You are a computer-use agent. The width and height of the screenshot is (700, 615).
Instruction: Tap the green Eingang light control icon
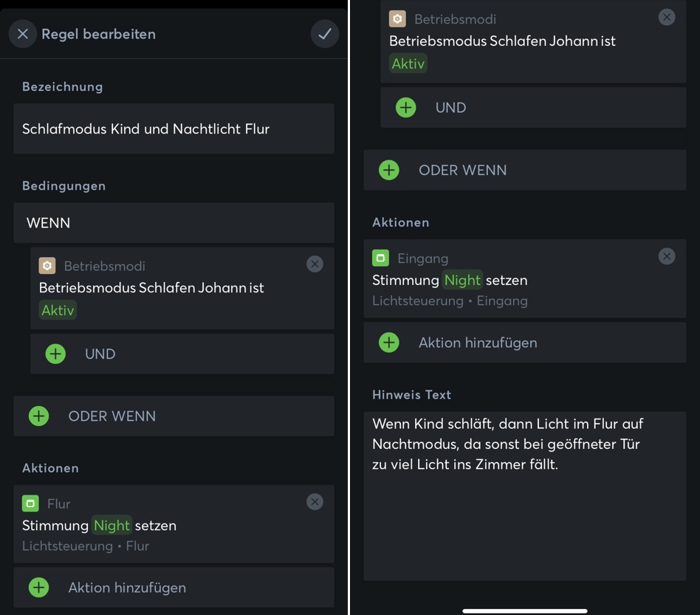pyautogui.click(x=380, y=258)
